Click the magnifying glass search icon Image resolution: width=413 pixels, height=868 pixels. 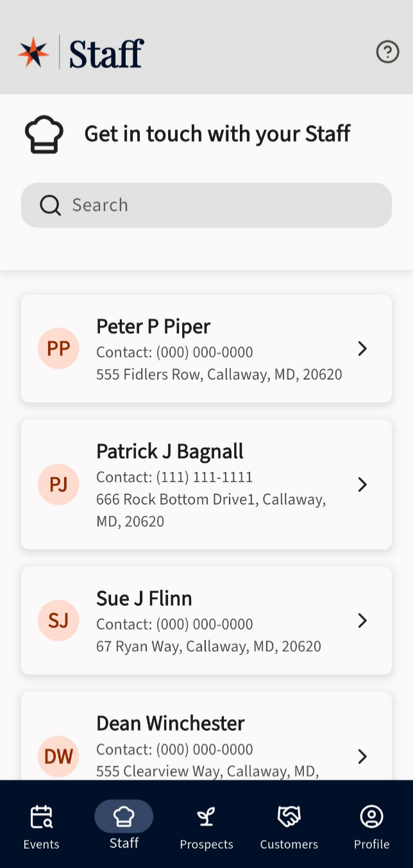pos(50,205)
